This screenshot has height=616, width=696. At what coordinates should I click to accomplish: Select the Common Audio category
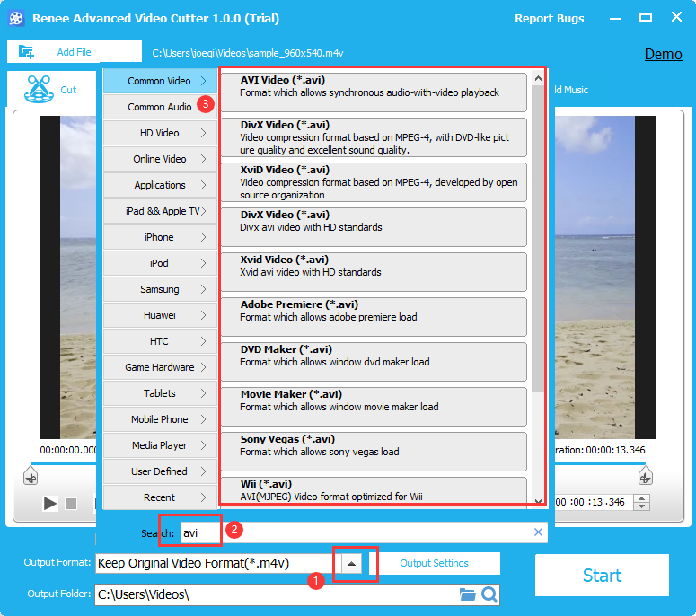pyautogui.click(x=160, y=107)
